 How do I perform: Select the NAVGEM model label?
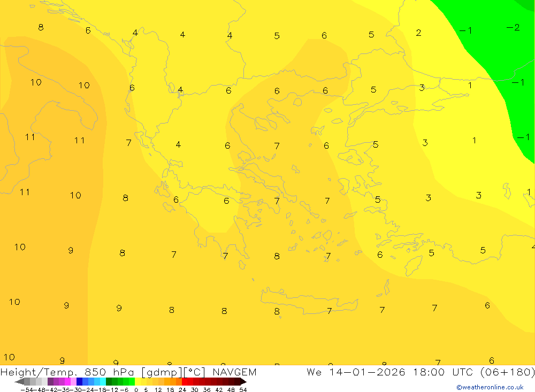pos(234,372)
